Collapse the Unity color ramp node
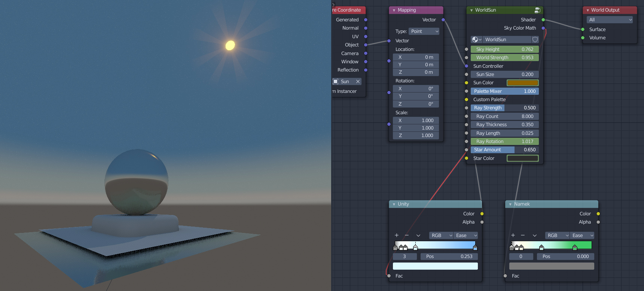This screenshot has width=644, height=291. click(394, 204)
